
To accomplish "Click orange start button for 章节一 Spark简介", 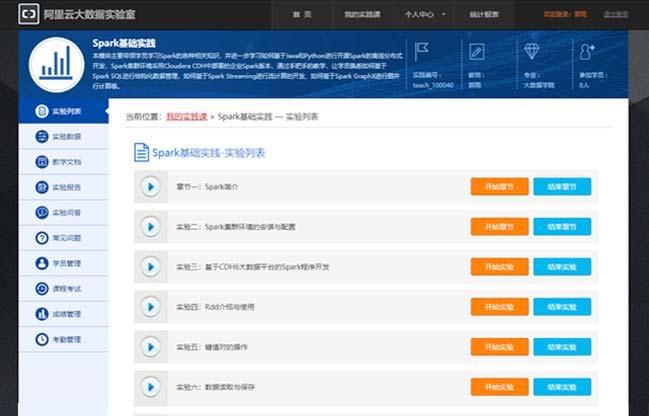I will [x=500, y=187].
